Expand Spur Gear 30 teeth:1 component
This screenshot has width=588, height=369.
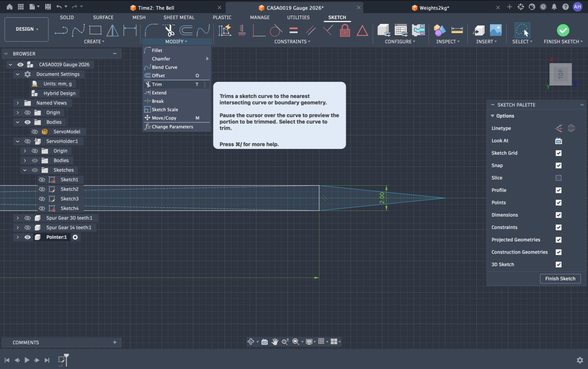pos(18,218)
